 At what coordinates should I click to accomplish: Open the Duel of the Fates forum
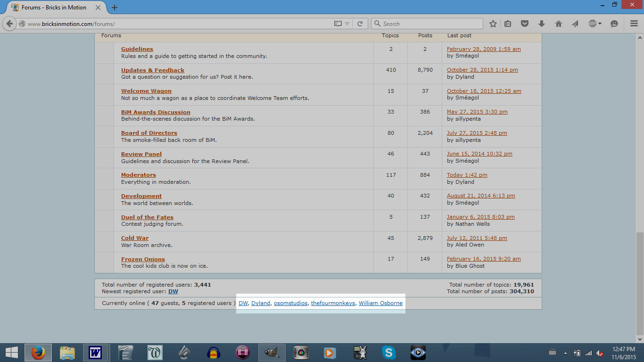147,217
